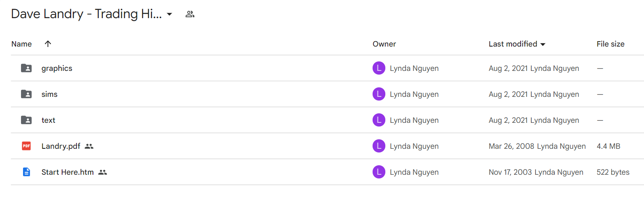Toggle sort direction with the Name arrow

pyautogui.click(x=48, y=44)
